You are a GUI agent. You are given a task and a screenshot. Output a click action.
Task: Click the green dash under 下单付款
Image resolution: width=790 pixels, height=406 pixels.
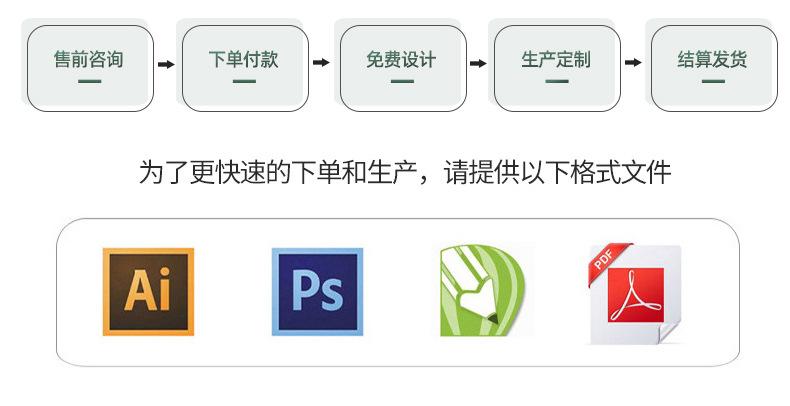tap(244, 81)
